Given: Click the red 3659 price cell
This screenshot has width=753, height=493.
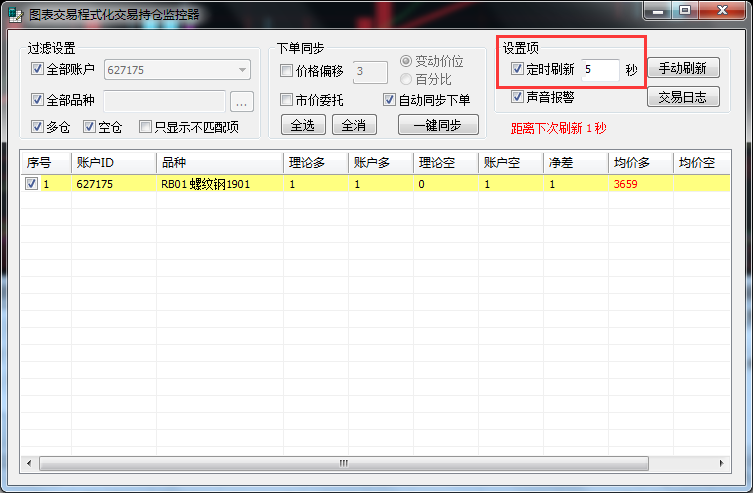Looking at the screenshot, I should pos(641,184).
